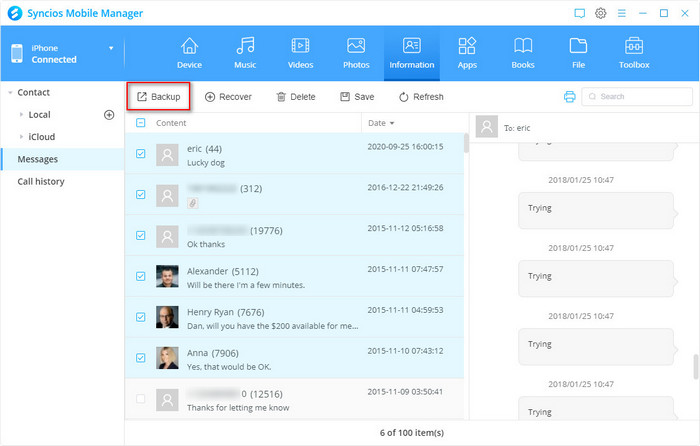This screenshot has height=446, width=700.
Task: Uncheck the Henry Ryan (7676) conversation
Action: point(141,317)
